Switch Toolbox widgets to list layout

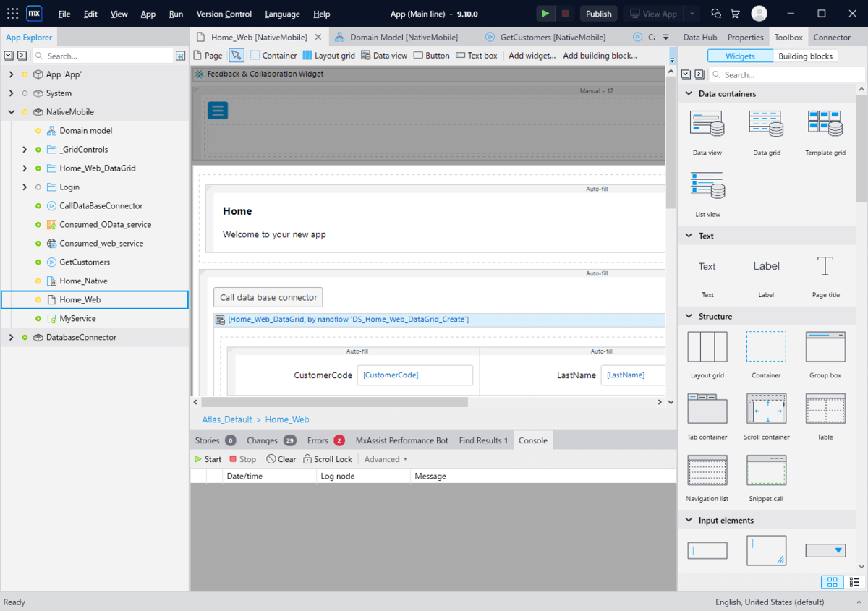click(x=851, y=582)
